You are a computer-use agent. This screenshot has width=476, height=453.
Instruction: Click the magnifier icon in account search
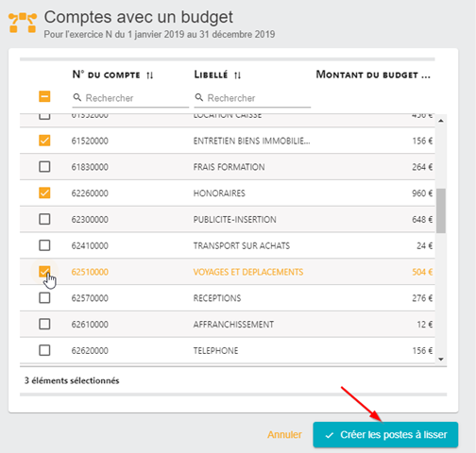coord(77,97)
